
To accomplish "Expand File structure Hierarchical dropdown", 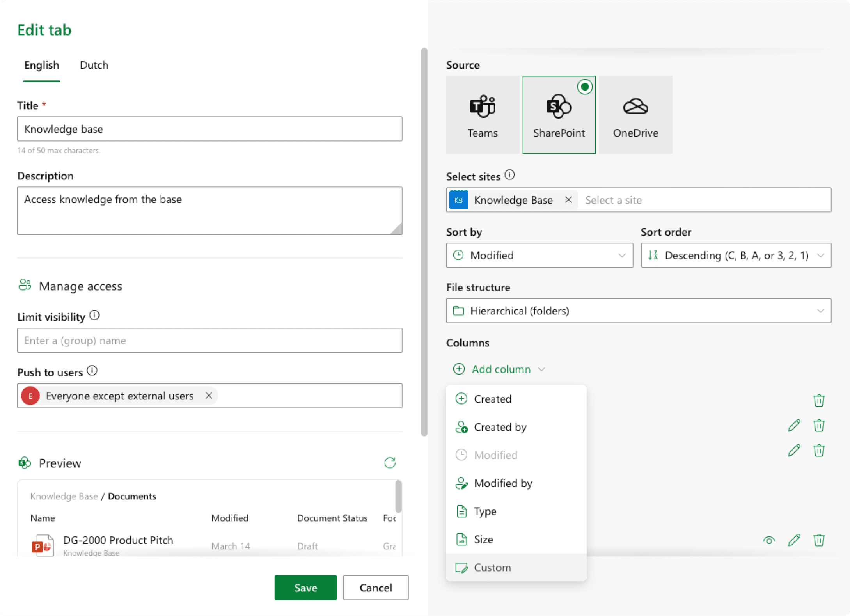I will click(638, 311).
